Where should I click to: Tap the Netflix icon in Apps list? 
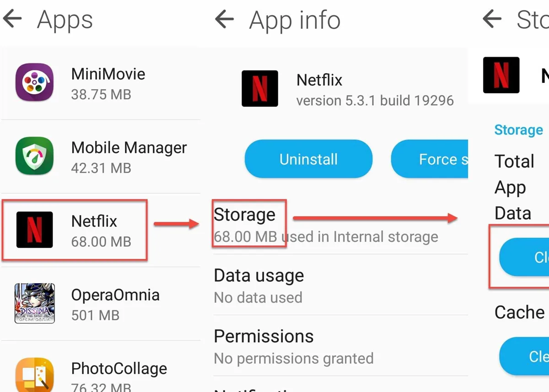pos(34,230)
